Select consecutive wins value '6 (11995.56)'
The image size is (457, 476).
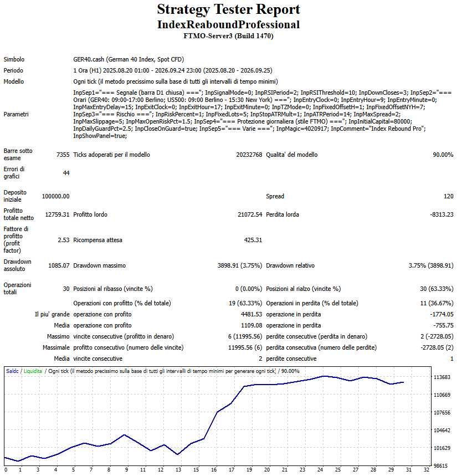point(245,337)
